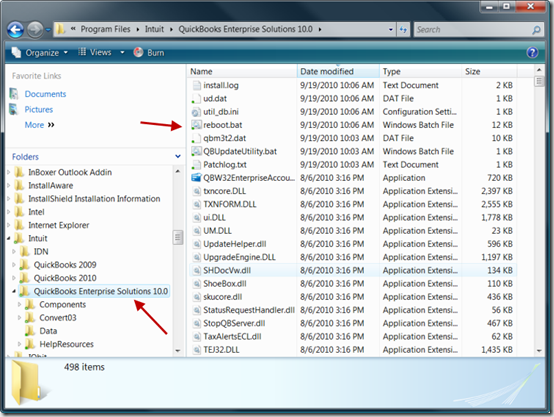Select the skucore.dll file icon
This screenshot has width=554, height=417.
point(196,297)
